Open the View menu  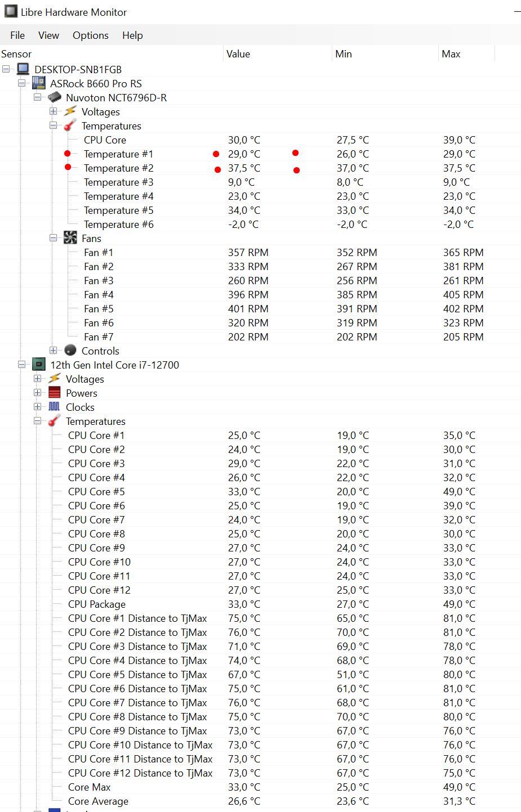48,35
